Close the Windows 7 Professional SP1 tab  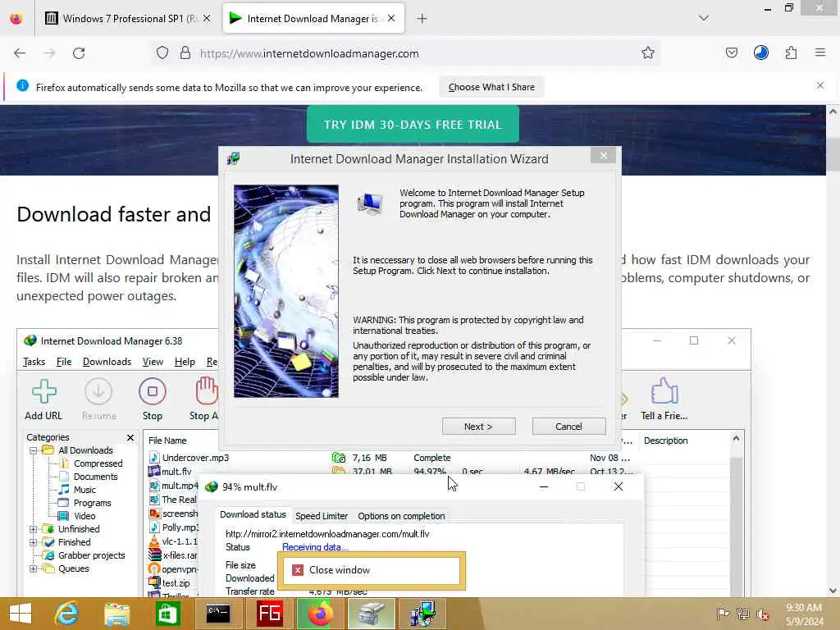[207, 19]
